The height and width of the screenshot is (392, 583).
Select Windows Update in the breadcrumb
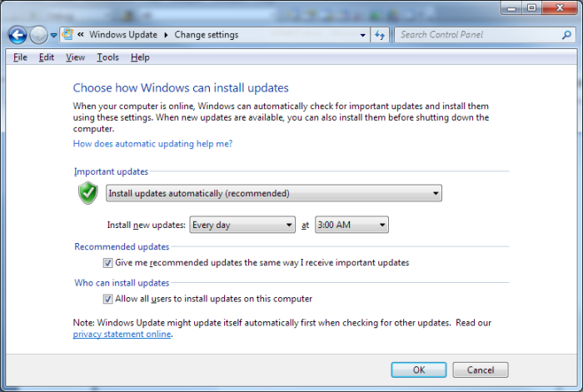pos(123,35)
